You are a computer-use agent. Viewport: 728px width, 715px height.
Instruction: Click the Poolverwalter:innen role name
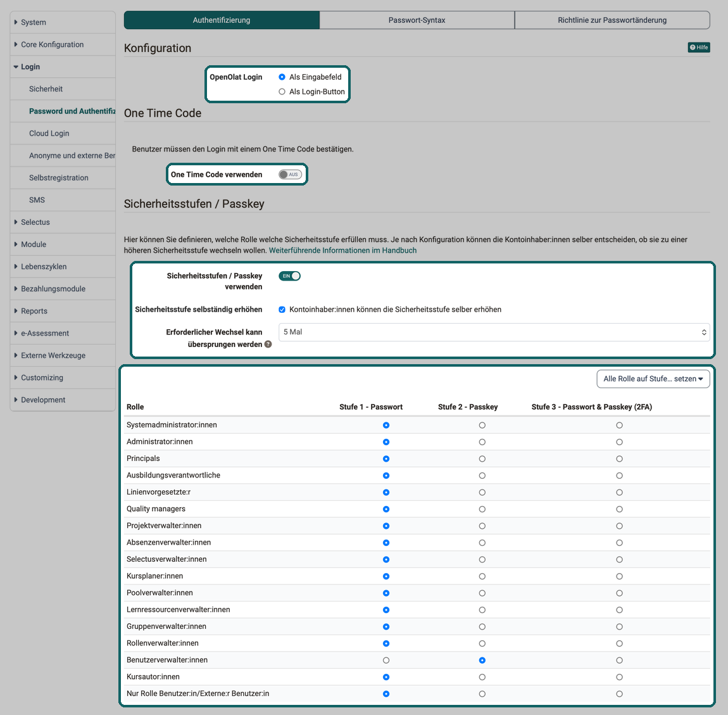pyautogui.click(x=160, y=593)
